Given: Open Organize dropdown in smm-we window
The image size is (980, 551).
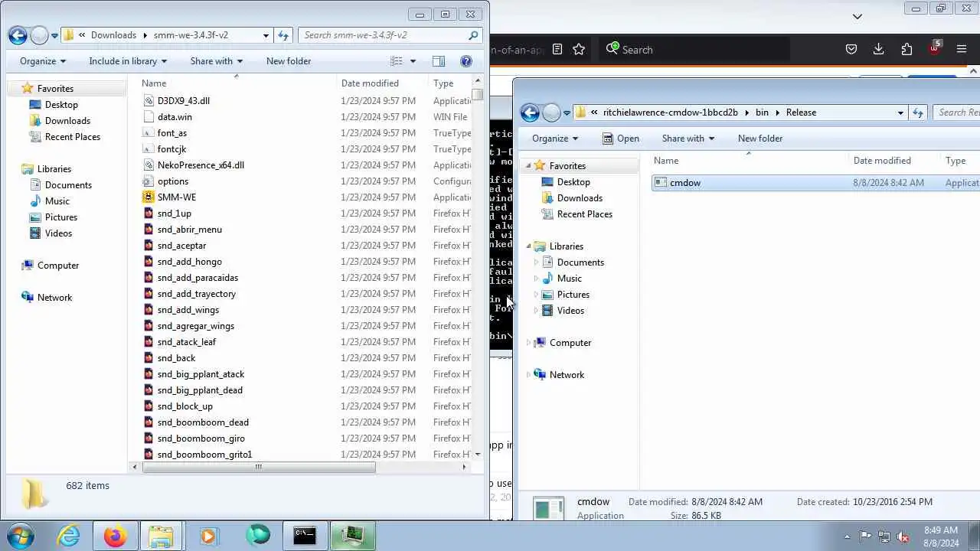Looking at the screenshot, I should coord(43,61).
